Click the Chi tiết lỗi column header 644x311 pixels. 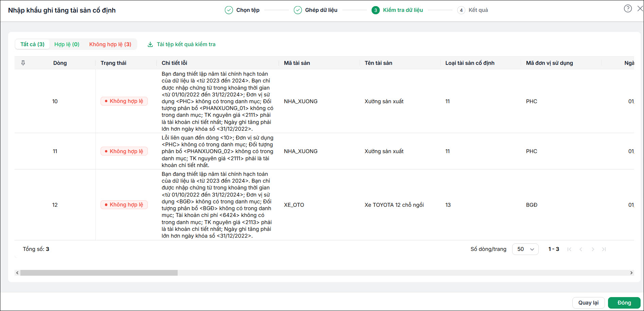pyautogui.click(x=174, y=63)
